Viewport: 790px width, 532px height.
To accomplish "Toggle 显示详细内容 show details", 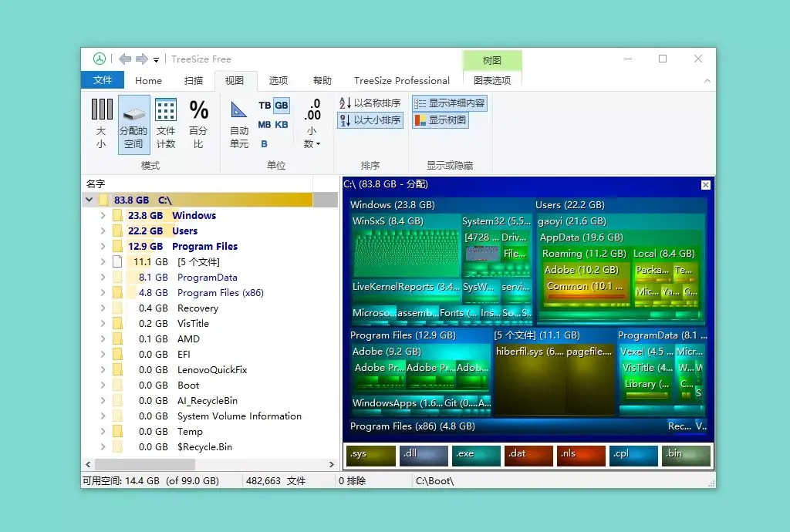I will click(450, 103).
